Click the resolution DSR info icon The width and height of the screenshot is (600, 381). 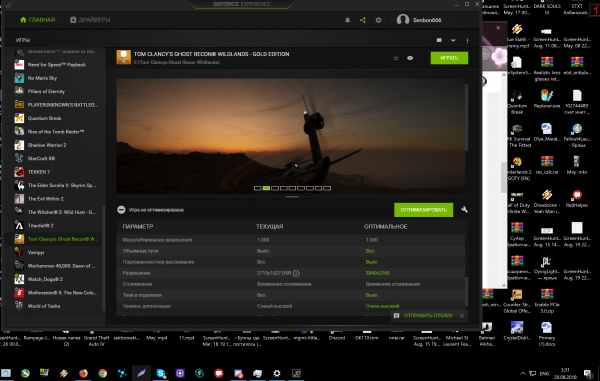click(296, 273)
